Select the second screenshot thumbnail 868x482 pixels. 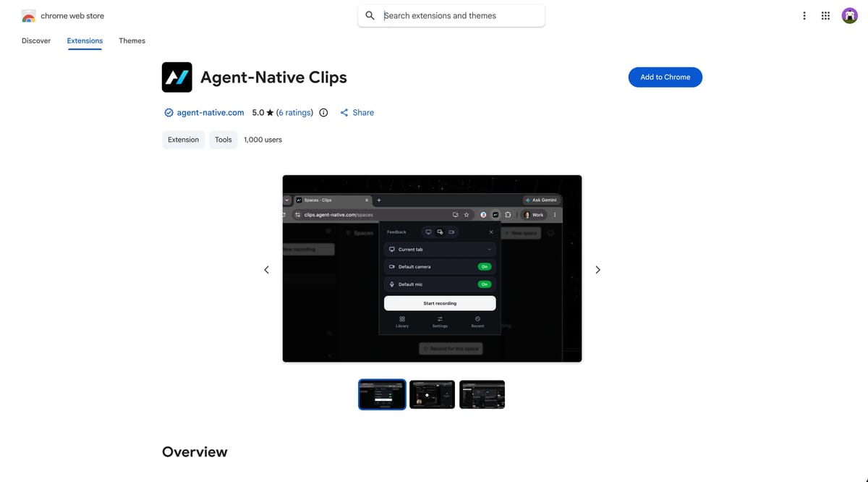click(432, 394)
